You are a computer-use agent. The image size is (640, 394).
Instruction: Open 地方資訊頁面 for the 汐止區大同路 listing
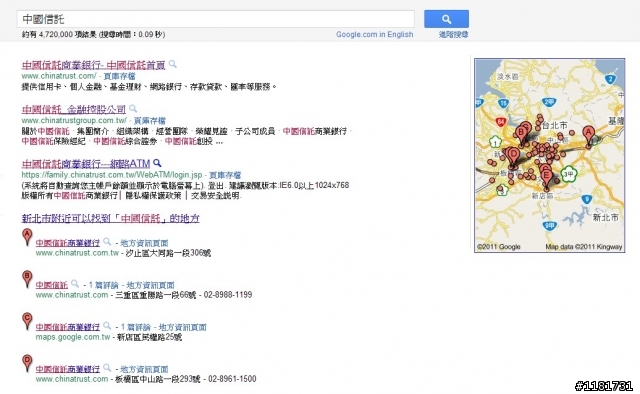(x=144, y=243)
